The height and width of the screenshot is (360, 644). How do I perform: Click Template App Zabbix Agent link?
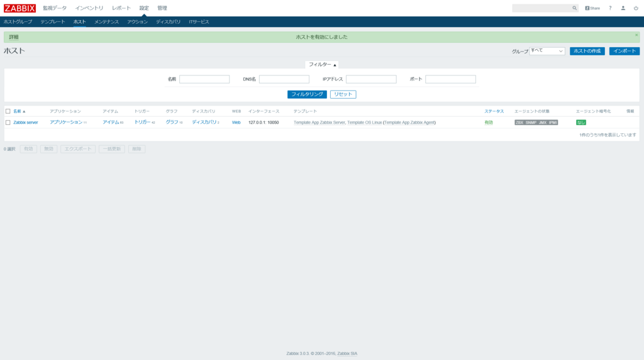[409, 123]
